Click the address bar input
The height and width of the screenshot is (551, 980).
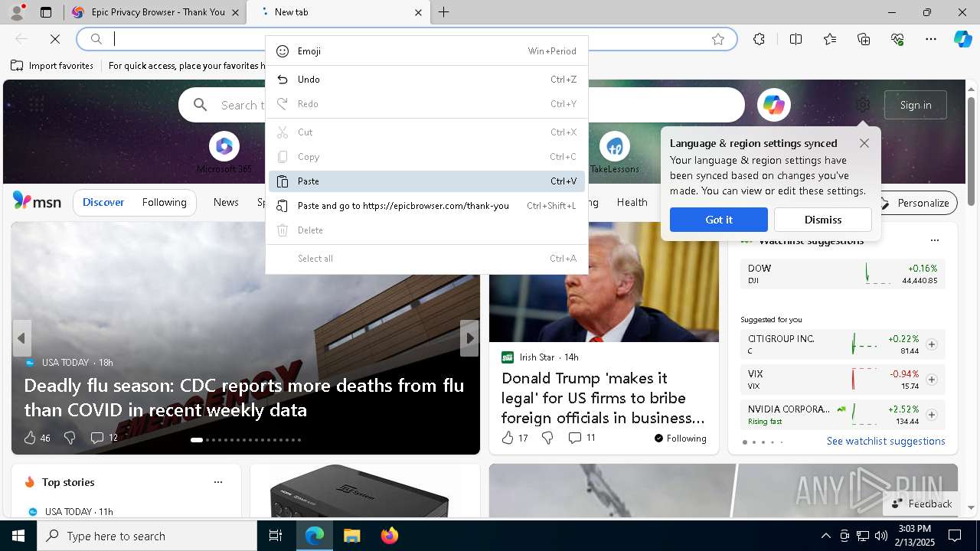point(407,39)
